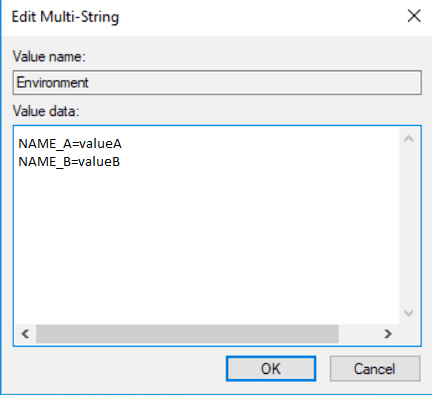Click the horizontal scrollbar thumb

187,334
